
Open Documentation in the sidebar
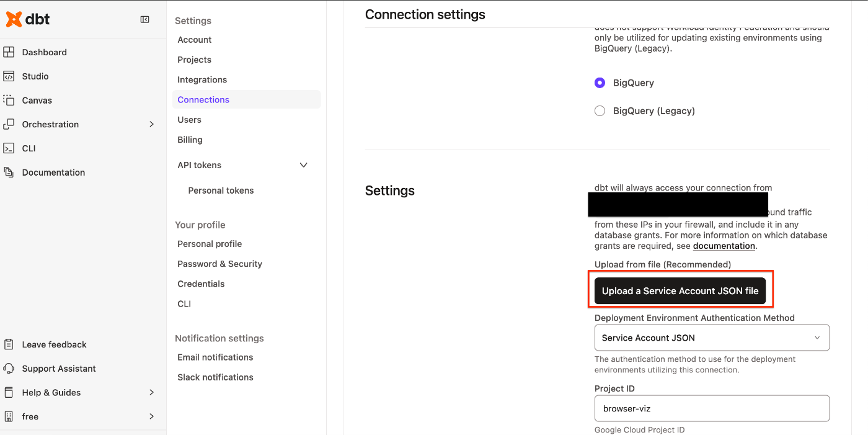click(54, 173)
